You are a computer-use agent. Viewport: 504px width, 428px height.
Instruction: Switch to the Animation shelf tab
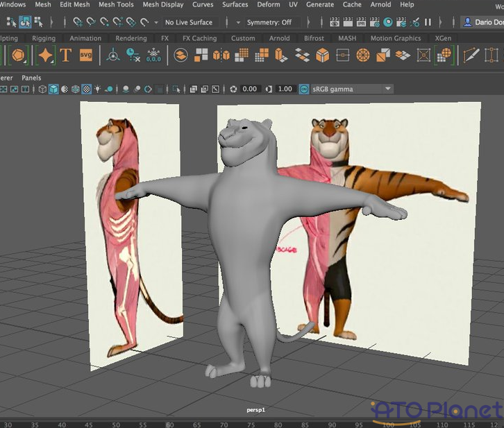coord(85,38)
